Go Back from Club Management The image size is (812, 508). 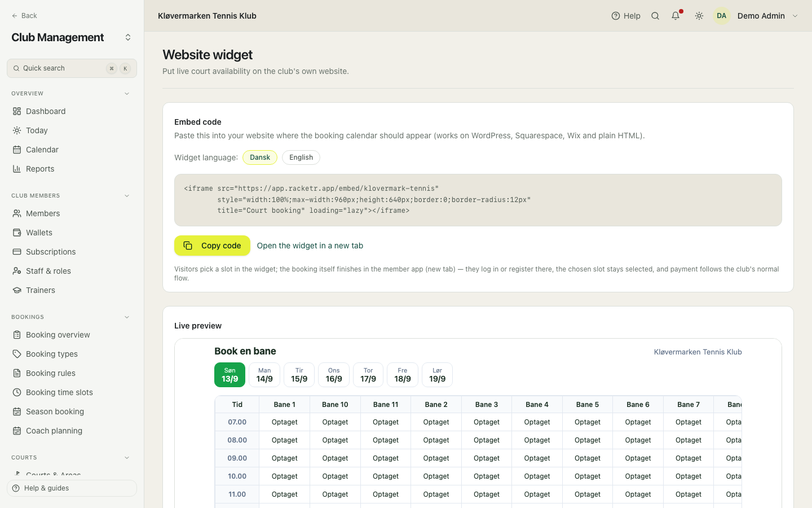[x=24, y=16]
